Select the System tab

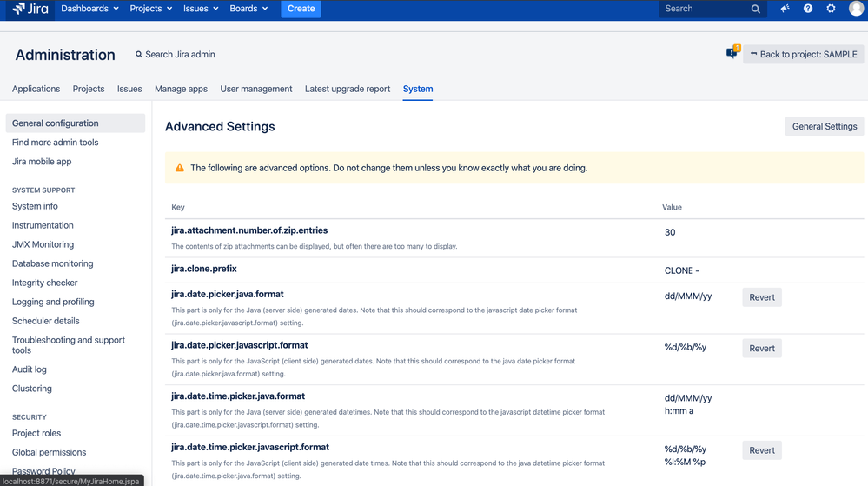(418, 89)
